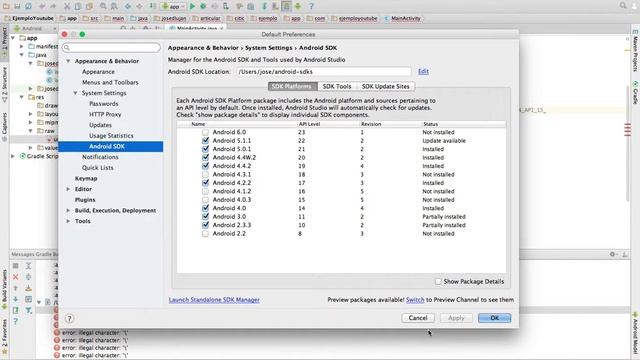Click the Replace icon in toolbar
Image resolution: width=640 pixels, height=360 pixels.
[x=114, y=6]
